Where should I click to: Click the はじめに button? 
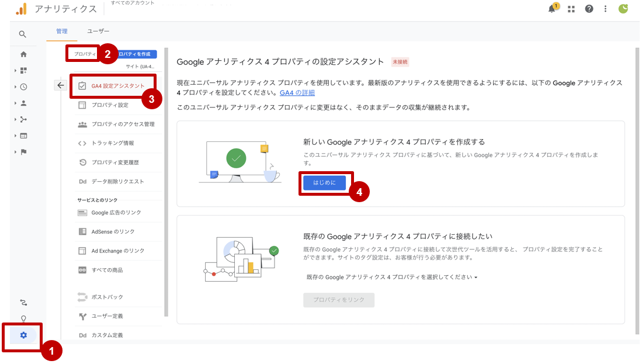324,183
